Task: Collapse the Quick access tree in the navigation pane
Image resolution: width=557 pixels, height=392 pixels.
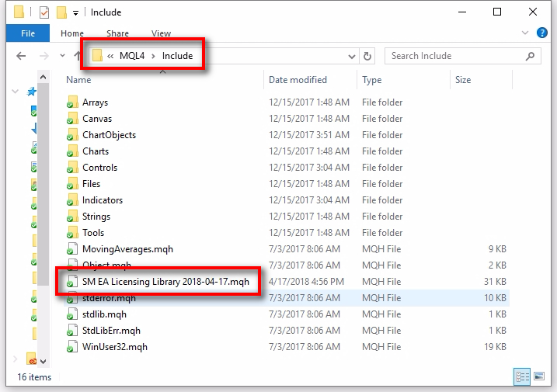Action: (x=16, y=92)
